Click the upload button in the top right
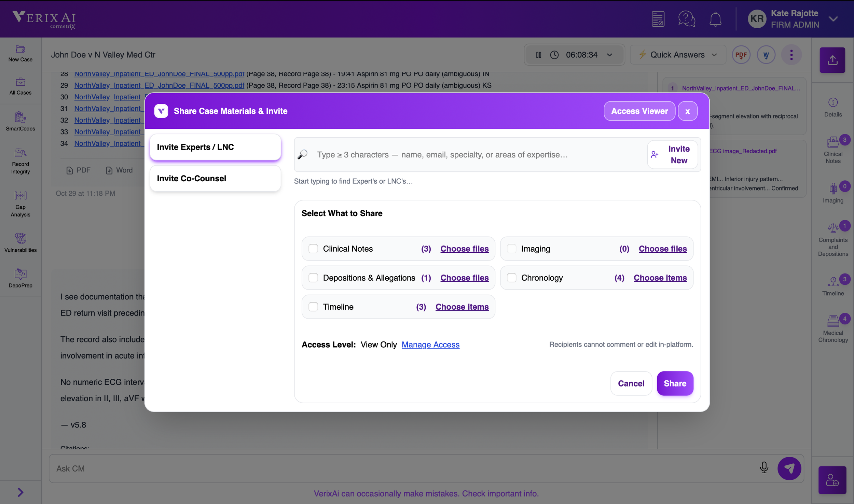The width and height of the screenshot is (854, 504). [832, 60]
